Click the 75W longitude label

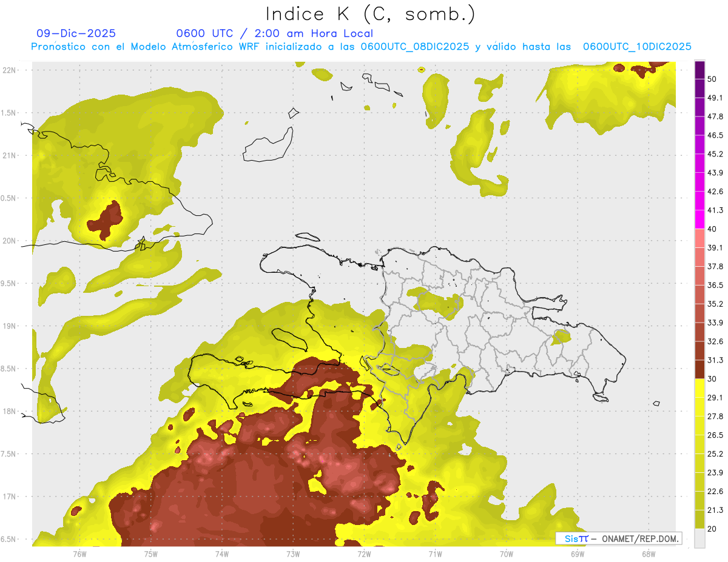(x=150, y=554)
